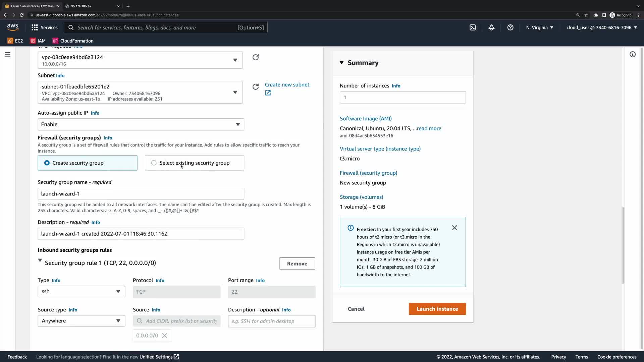Refresh the VPC list
Image resolution: width=644 pixels, height=362 pixels.
pos(256,57)
